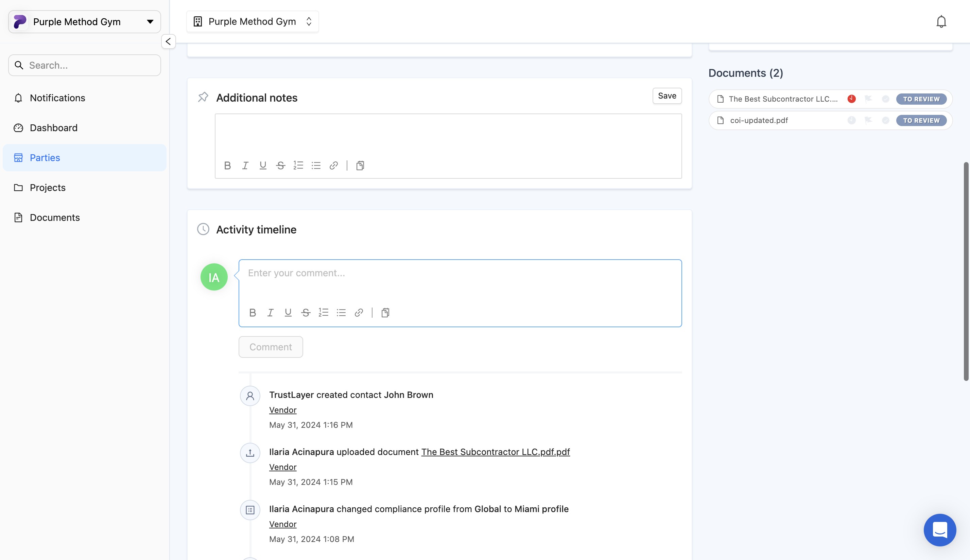This screenshot has width=970, height=560.
Task: Go to Dashboard in sidebar
Action: (x=53, y=128)
